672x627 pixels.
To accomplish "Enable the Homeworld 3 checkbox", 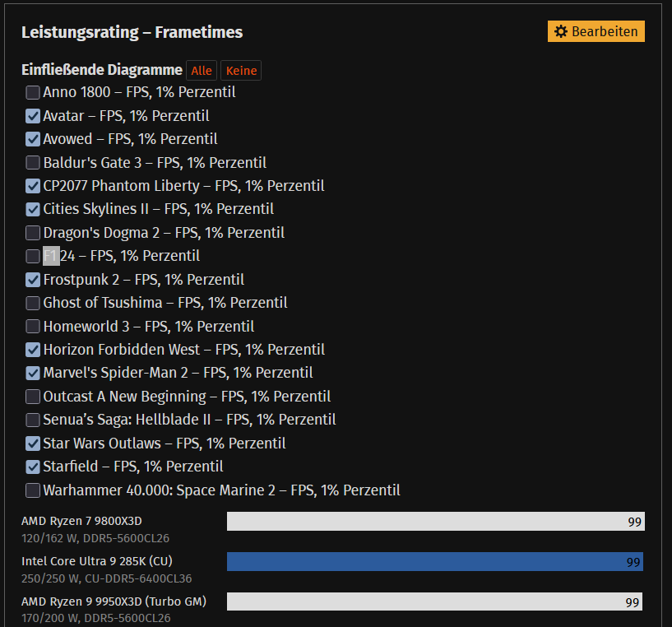I will coord(33,327).
